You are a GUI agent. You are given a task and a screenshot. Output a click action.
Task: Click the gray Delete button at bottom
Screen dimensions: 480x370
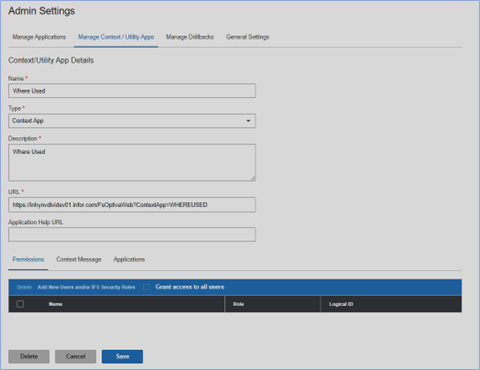pyautogui.click(x=29, y=356)
